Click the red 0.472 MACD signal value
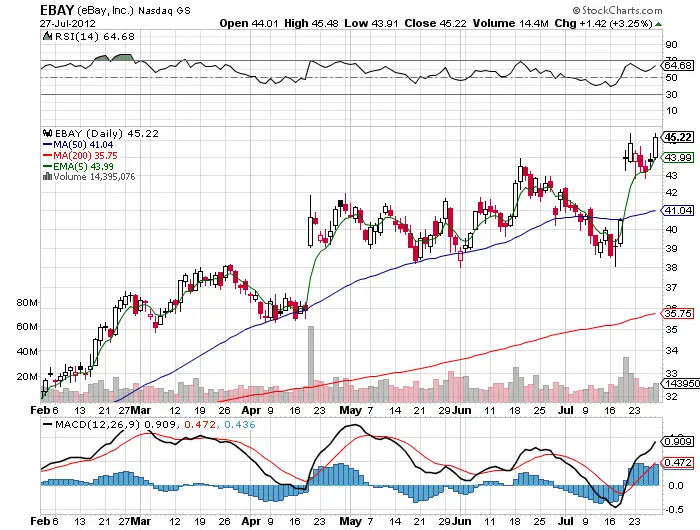Screen dimensions: 700x530 pos(200,424)
